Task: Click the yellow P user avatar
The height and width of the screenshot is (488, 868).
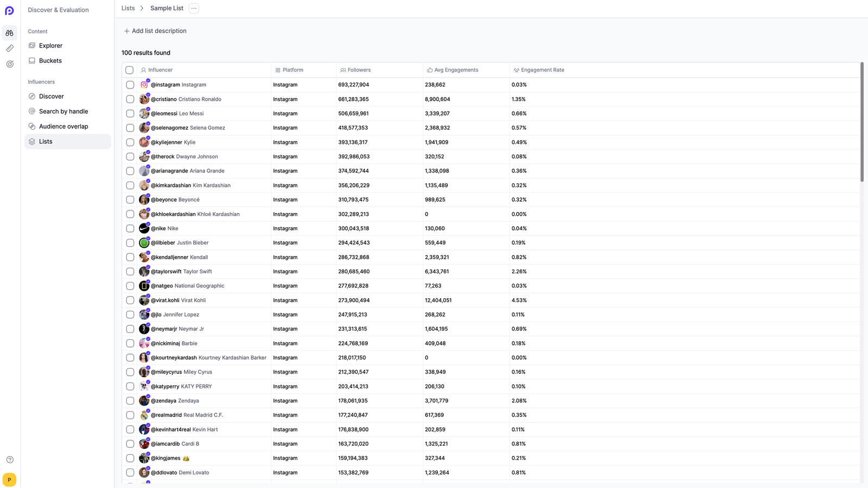Action: pos(9,480)
